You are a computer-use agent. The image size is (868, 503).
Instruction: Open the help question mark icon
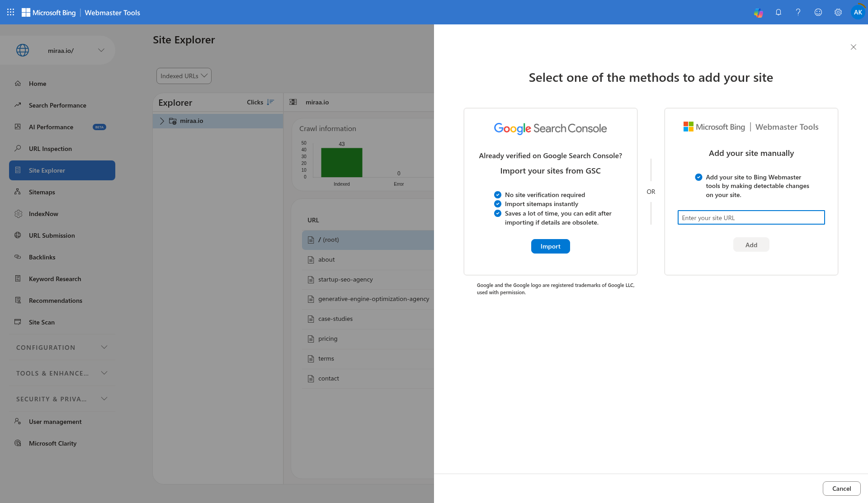pyautogui.click(x=798, y=12)
